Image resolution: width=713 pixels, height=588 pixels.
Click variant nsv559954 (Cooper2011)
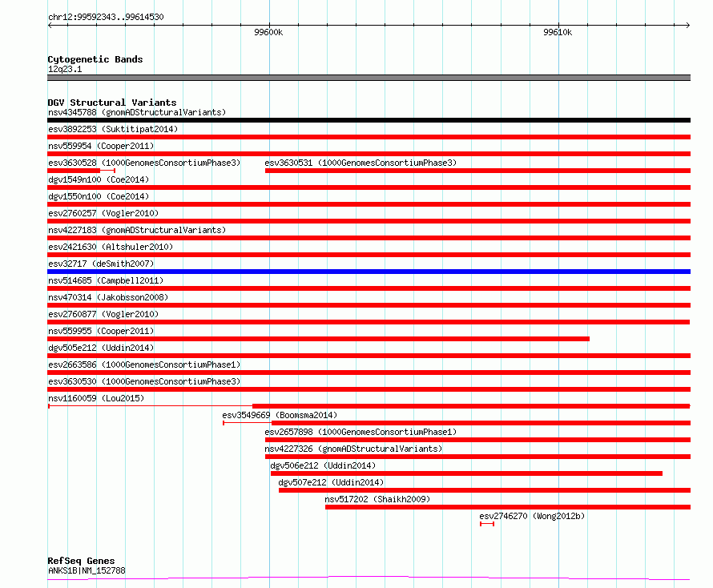pos(101,146)
